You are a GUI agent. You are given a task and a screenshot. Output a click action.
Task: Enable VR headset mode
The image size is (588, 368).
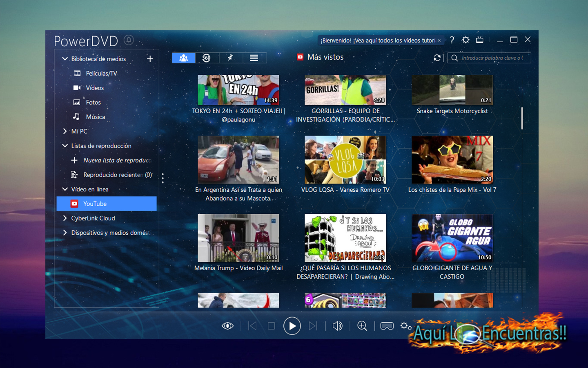click(387, 326)
